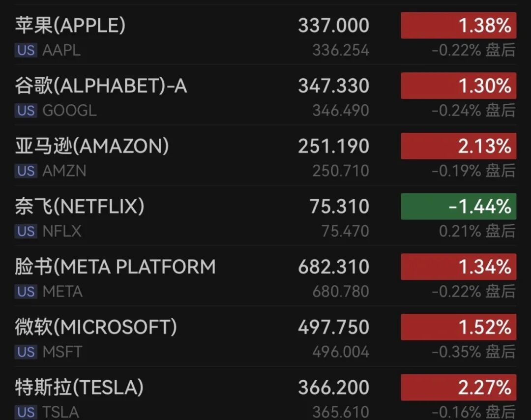Click the US market badge beside NFLX
Image resolution: width=531 pixels, height=420 pixels.
(26, 231)
